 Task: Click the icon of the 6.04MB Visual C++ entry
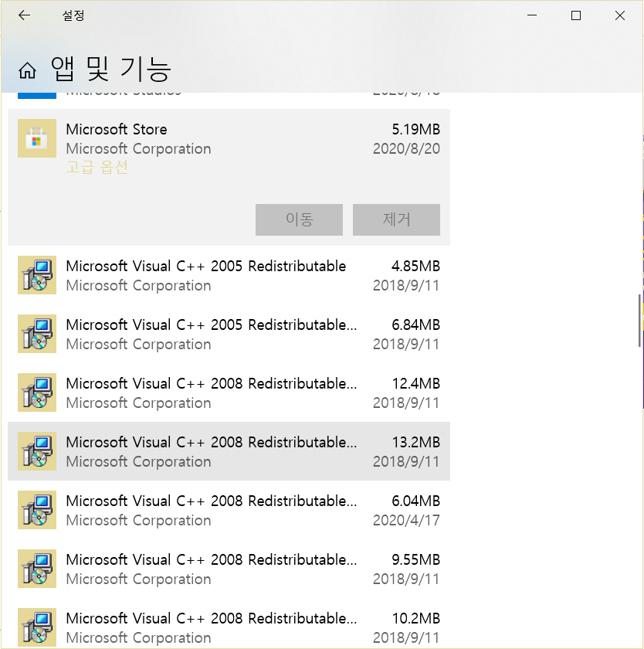pos(37,510)
